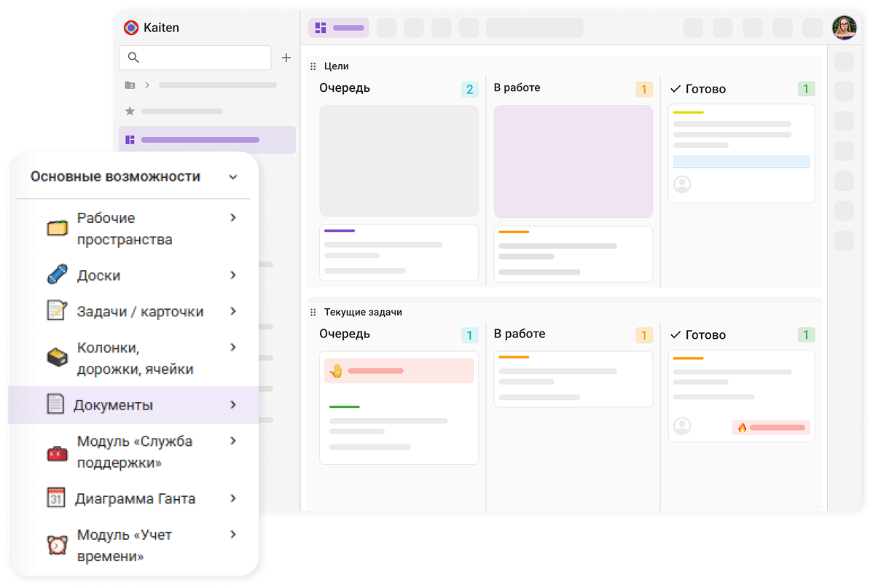Click the Готово column header in Текущие задачи
Screen dimensions: 873x588
pyautogui.click(x=705, y=335)
